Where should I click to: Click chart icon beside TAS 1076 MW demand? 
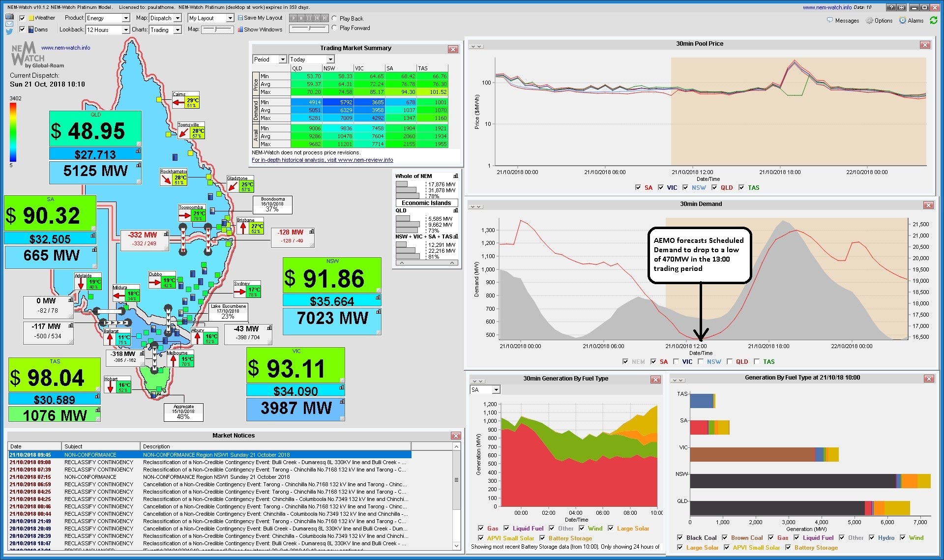(x=98, y=410)
